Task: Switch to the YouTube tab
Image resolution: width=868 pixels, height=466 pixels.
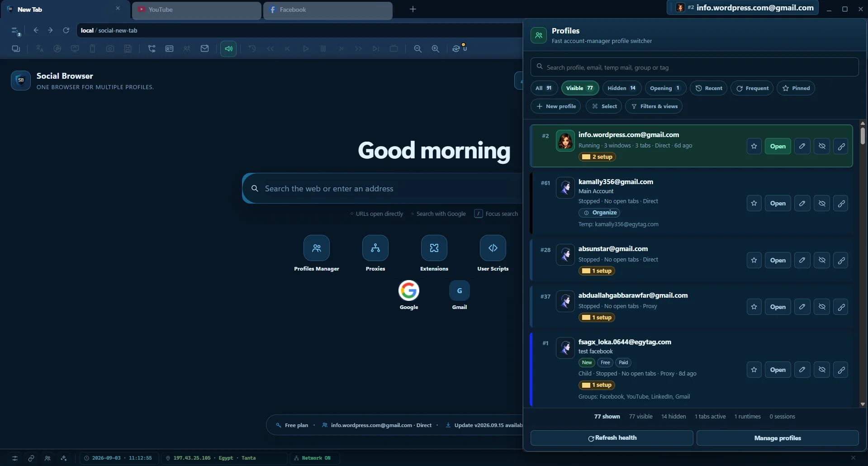Action: 197,10
